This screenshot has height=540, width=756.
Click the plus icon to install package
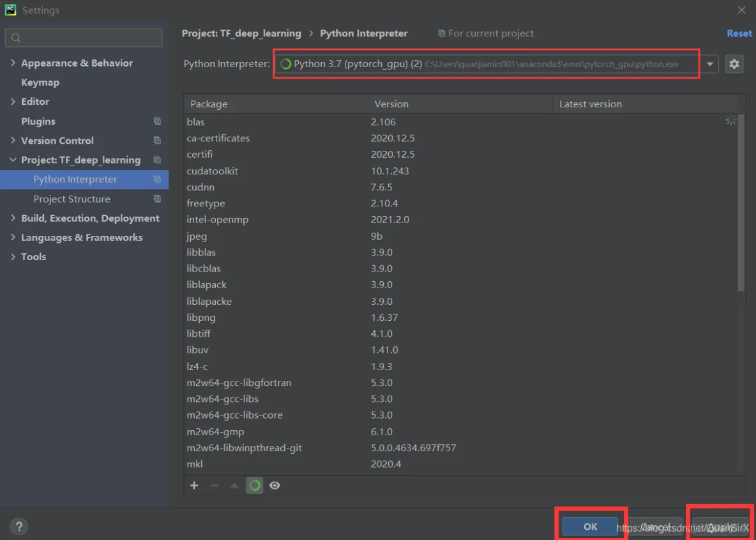(x=194, y=486)
